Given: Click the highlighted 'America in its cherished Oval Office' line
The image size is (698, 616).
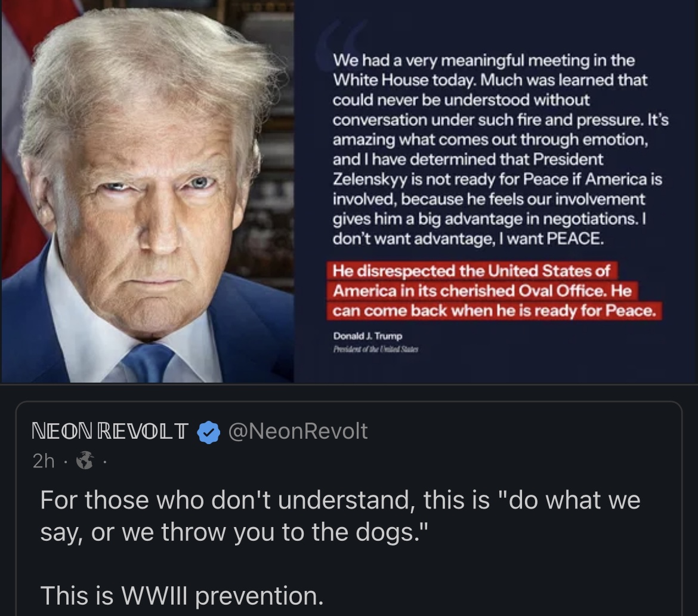Looking at the screenshot, I should (483, 291).
